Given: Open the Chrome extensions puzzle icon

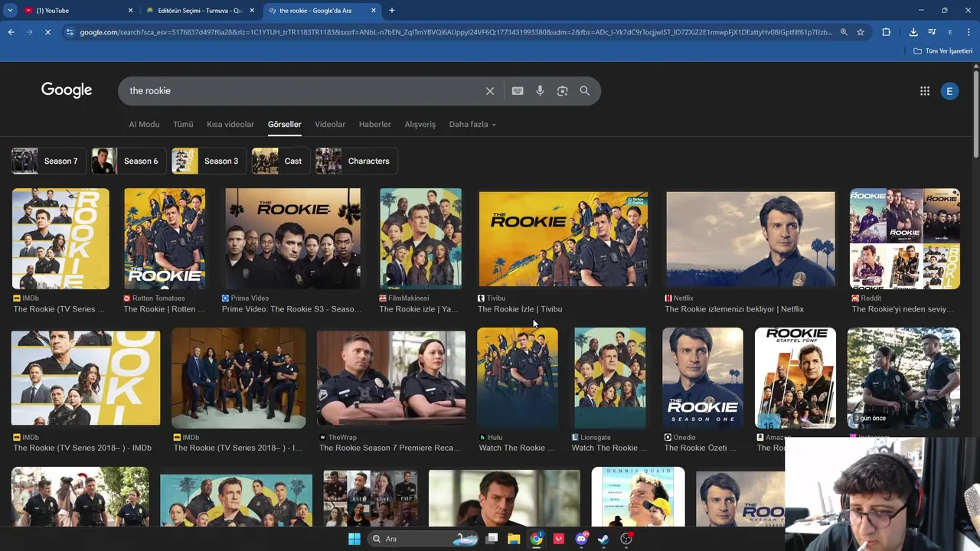Looking at the screenshot, I should coord(887,32).
